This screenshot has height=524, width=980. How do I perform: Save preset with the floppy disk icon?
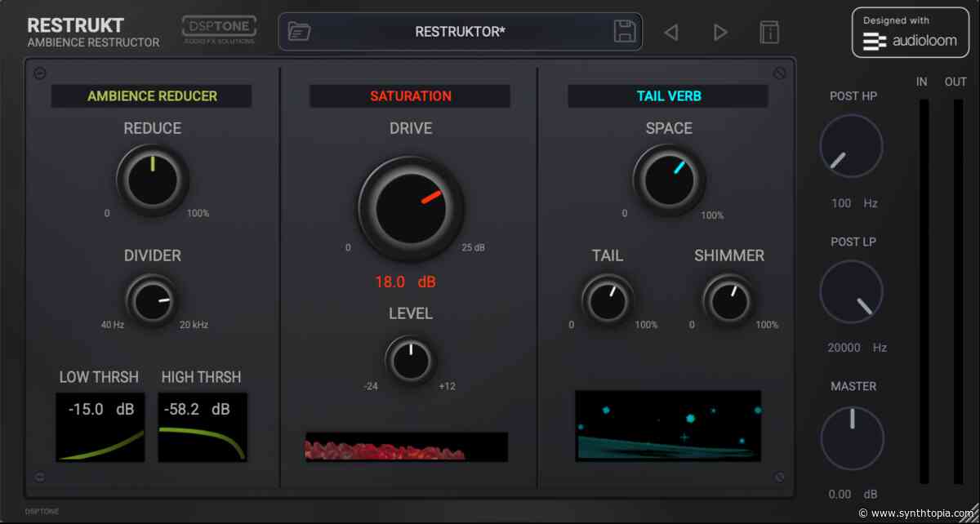click(x=625, y=32)
